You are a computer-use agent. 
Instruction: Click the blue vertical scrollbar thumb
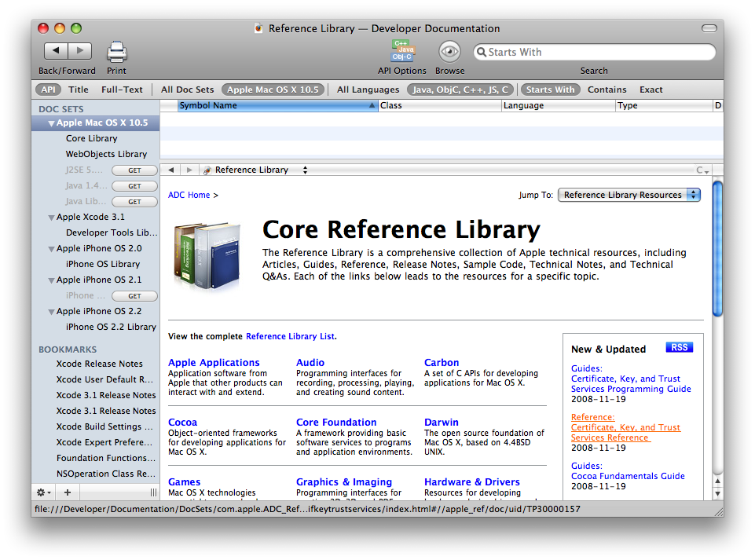(717, 248)
